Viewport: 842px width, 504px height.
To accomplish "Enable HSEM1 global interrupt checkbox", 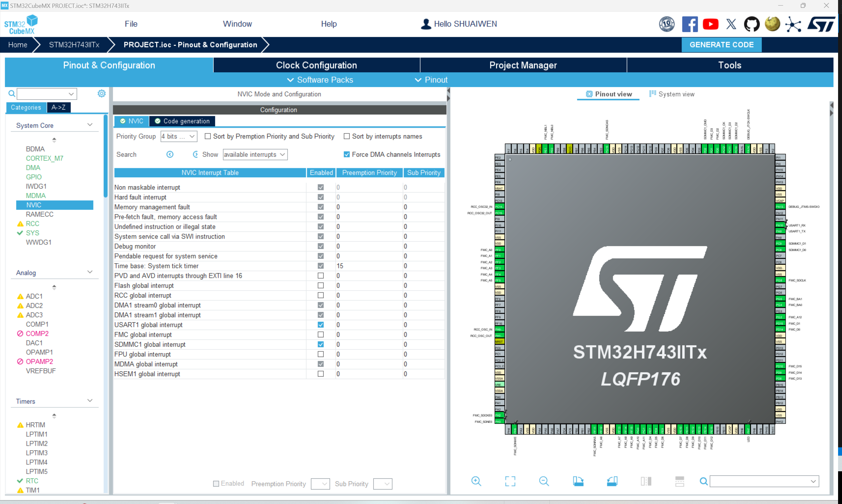I will pos(320,374).
